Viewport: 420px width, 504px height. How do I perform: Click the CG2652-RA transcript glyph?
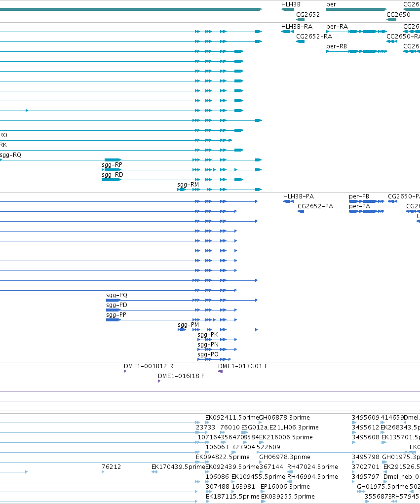pyautogui.click(x=300, y=41)
